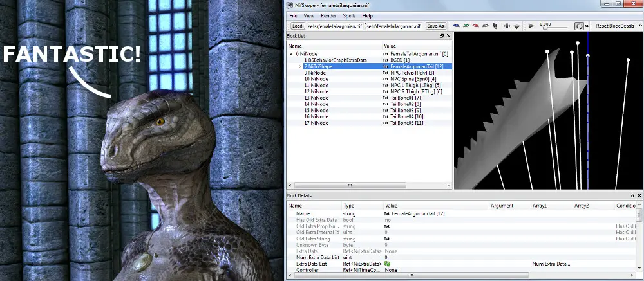The height and width of the screenshot is (281, 644).
Task: Toggle the loop animation button
Action: coord(579,26)
